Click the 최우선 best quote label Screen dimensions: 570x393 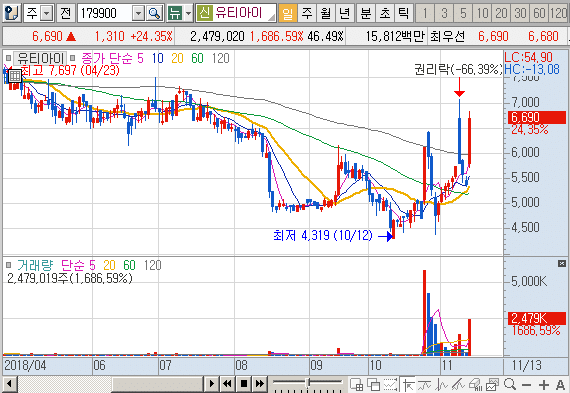[x=447, y=36]
